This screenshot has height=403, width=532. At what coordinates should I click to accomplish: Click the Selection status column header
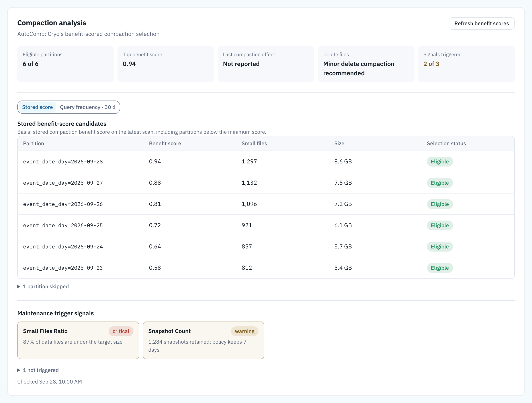click(446, 143)
